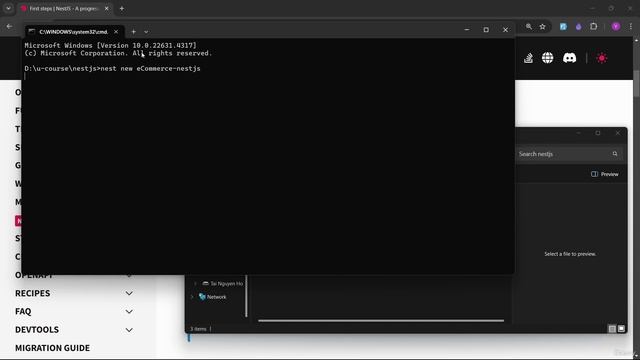Open the blue extension icon in Chrome toolbar
Screen dimensions: 640x360
(x=563, y=27)
